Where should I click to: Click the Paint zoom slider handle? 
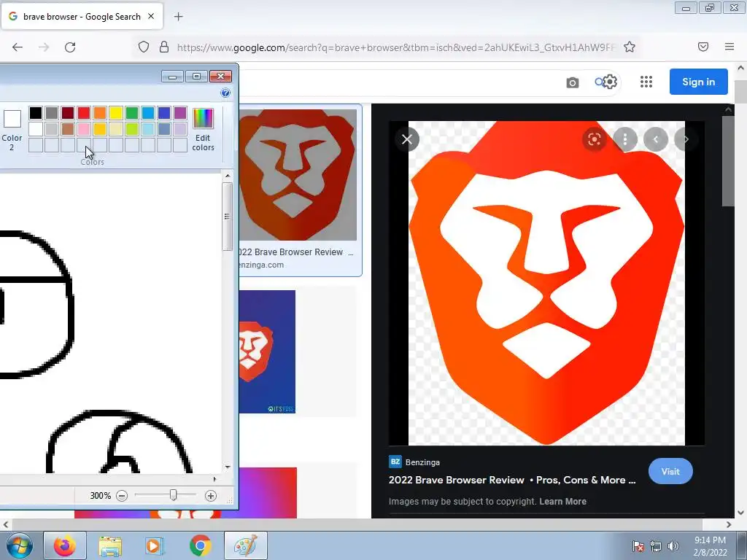click(174, 495)
